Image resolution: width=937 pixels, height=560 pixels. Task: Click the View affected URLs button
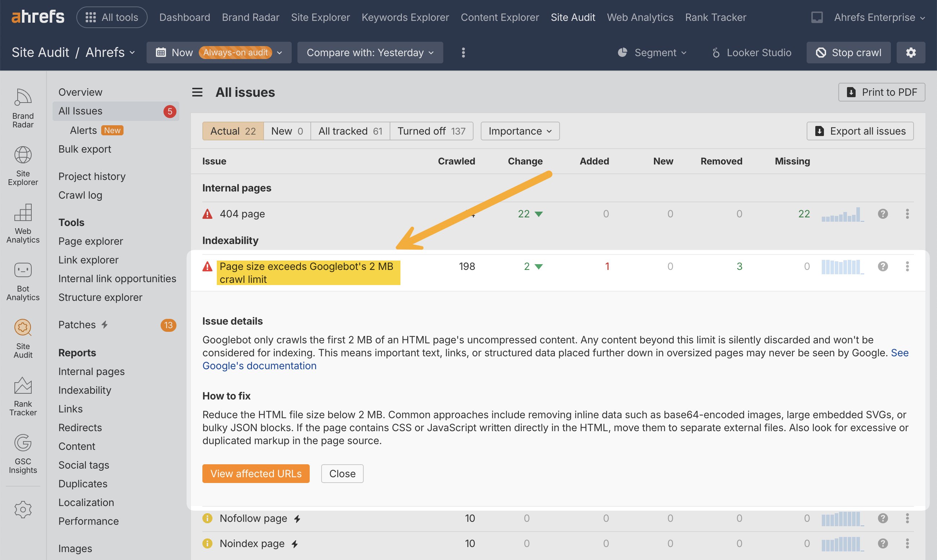[256, 474]
